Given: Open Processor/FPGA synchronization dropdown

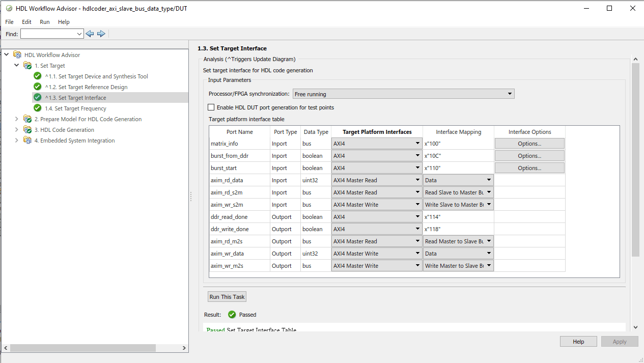Looking at the screenshot, I should [x=403, y=94].
